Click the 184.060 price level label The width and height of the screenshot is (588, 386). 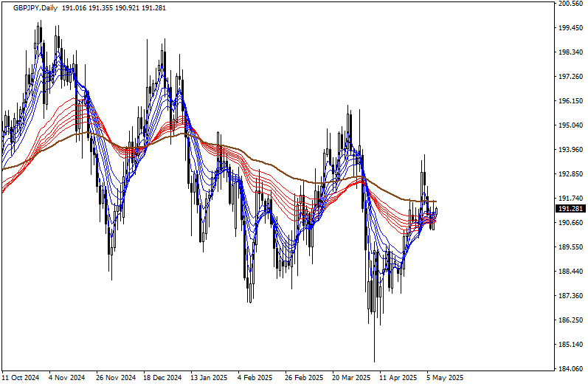point(570,369)
